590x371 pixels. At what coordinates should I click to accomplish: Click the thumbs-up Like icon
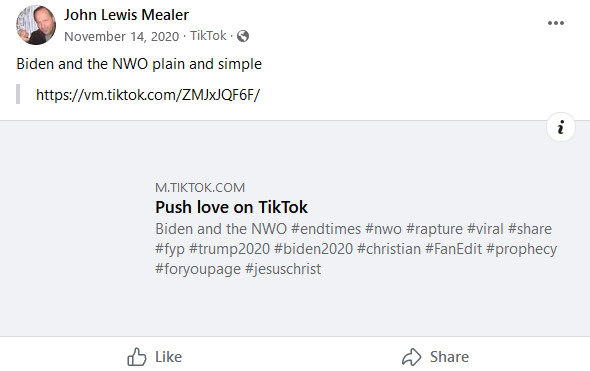point(136,357)
